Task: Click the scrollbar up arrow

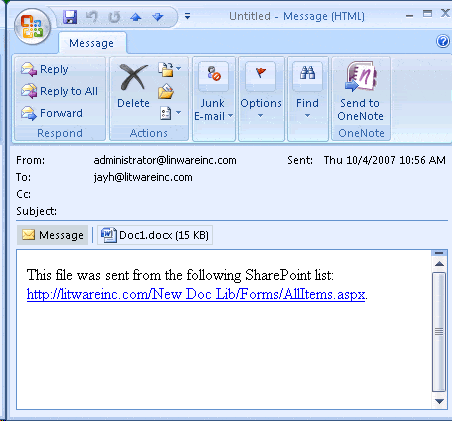Action: (439, 264)
